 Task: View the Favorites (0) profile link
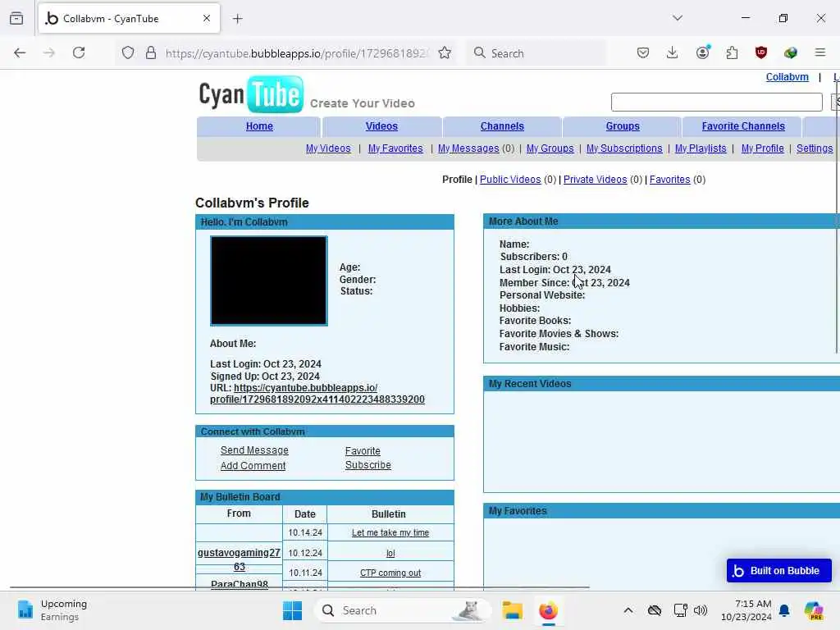click(x=669, y=180)
